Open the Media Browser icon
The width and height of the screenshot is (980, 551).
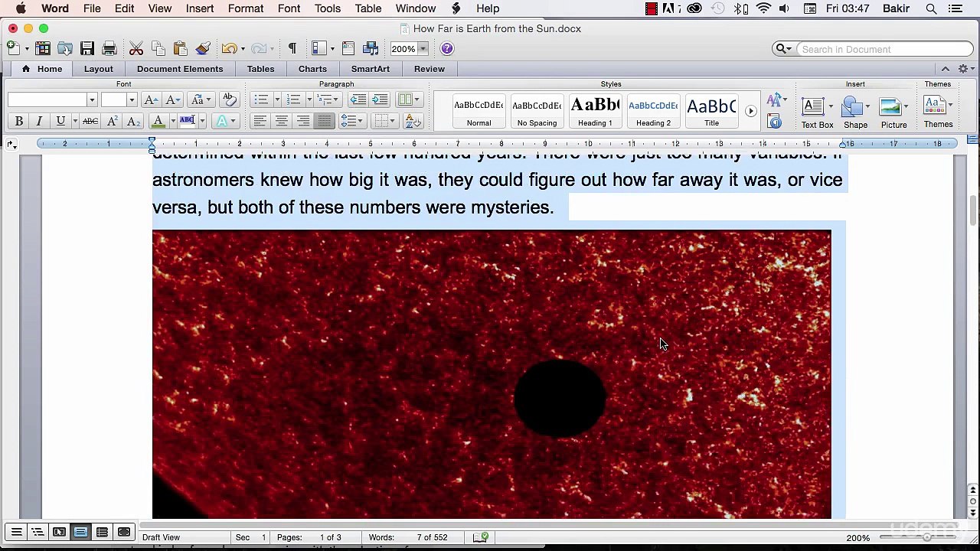371,49
